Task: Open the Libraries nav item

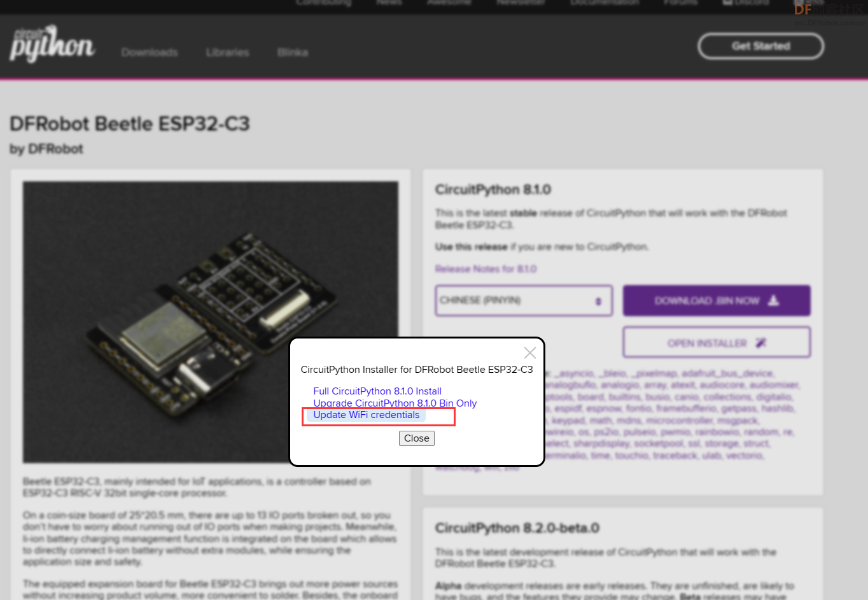Action: tap(227, 52)
